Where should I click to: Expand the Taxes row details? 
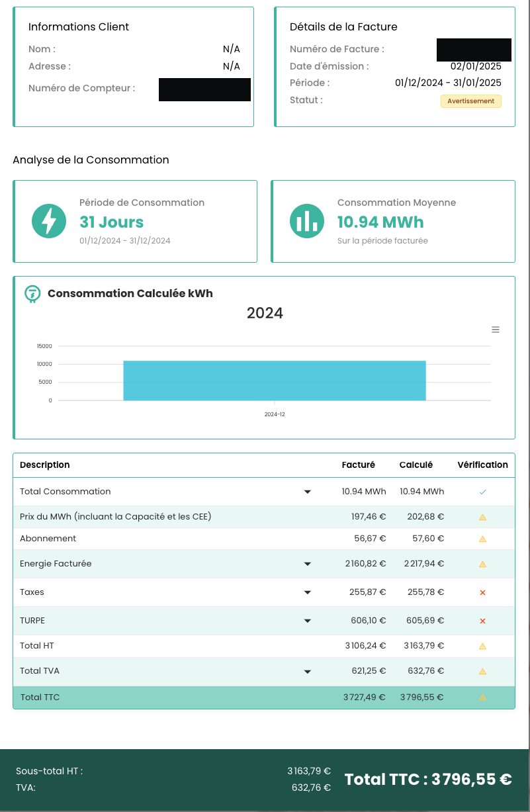pyautogui.click(x=307, y=592)
